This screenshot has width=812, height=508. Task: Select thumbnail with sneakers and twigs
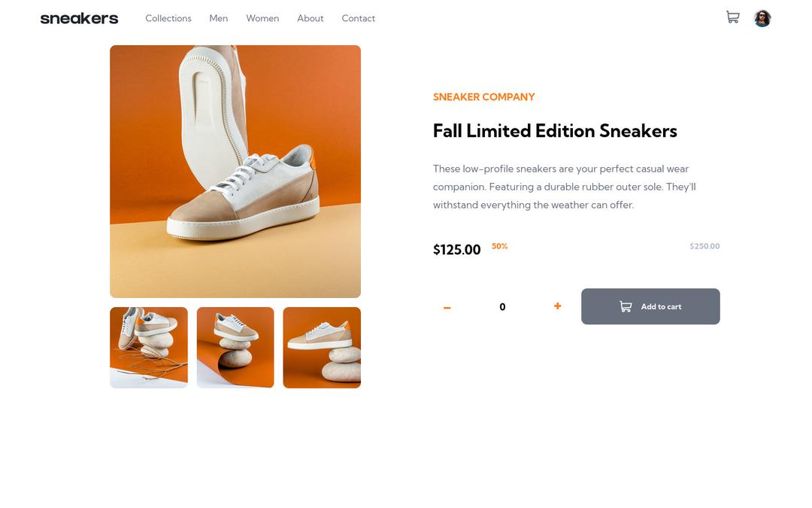[149, 347]
